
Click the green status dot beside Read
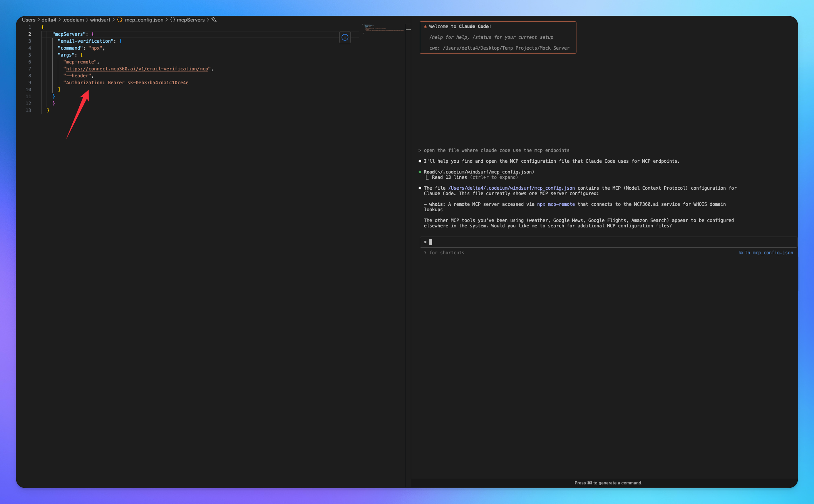[420, 172]
